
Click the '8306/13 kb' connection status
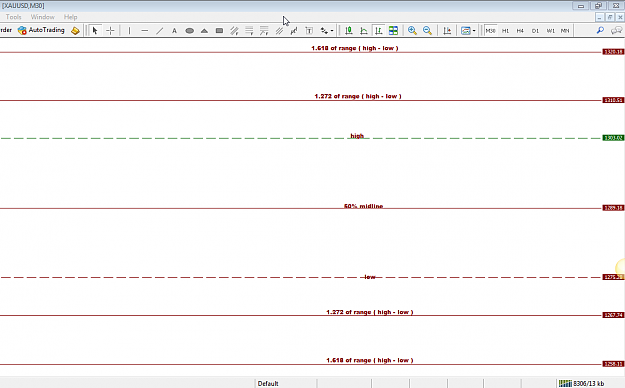pos(582,384)
